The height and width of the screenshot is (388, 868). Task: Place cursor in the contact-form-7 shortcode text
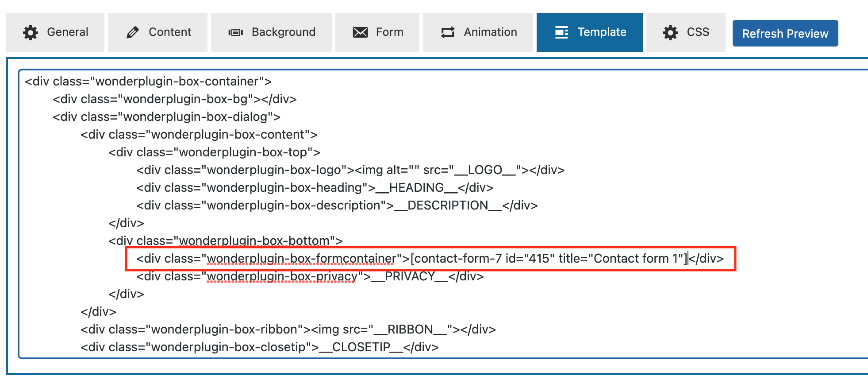pos(549,259)
